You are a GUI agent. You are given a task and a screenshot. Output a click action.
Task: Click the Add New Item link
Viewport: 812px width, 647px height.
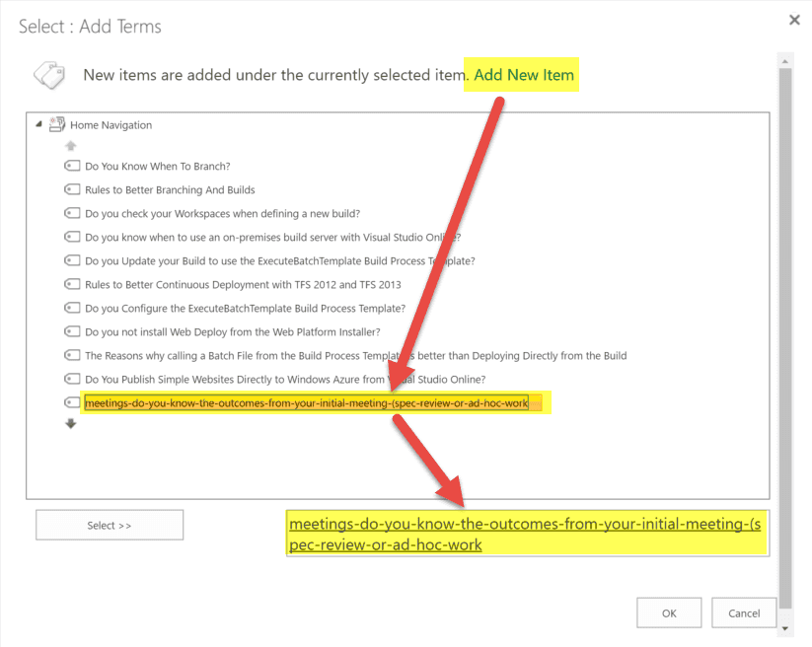click(x=523, y=75)
